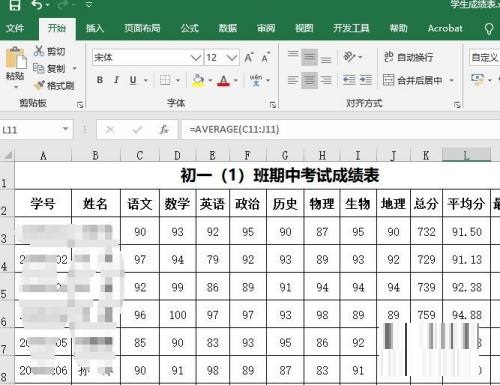Toggle 自动换行 wrap text
The height and width of the screenshot is (385, 500).
click(409, 57)
